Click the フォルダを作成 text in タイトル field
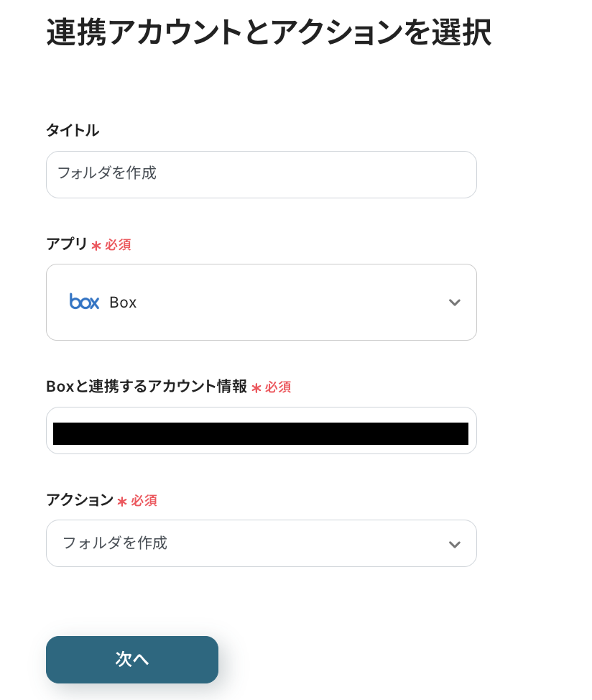Image resolution: width=592 pixels, height=700 pixels. 107,173
